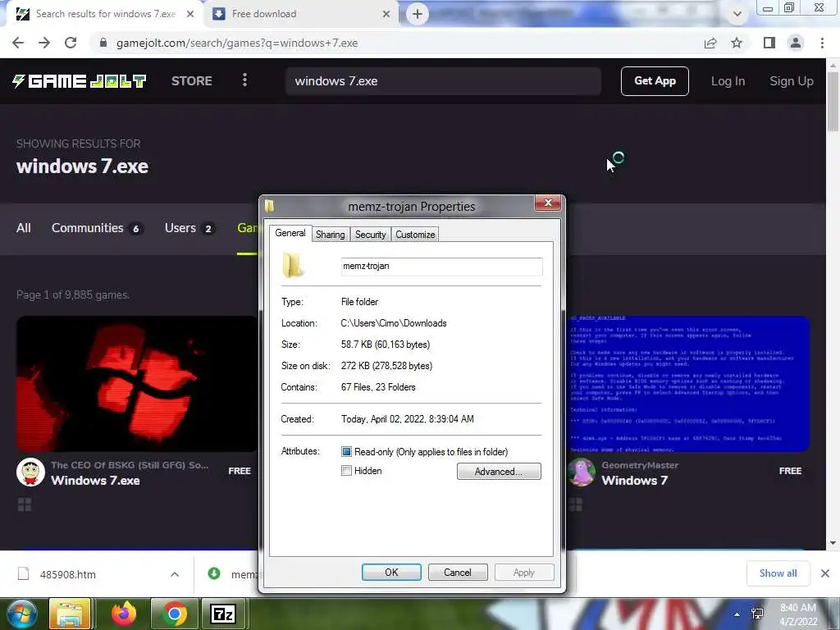840x630 pixels.
Task: Click Windows platform icon under Windows 7.exe
Action: click(24, 504)
